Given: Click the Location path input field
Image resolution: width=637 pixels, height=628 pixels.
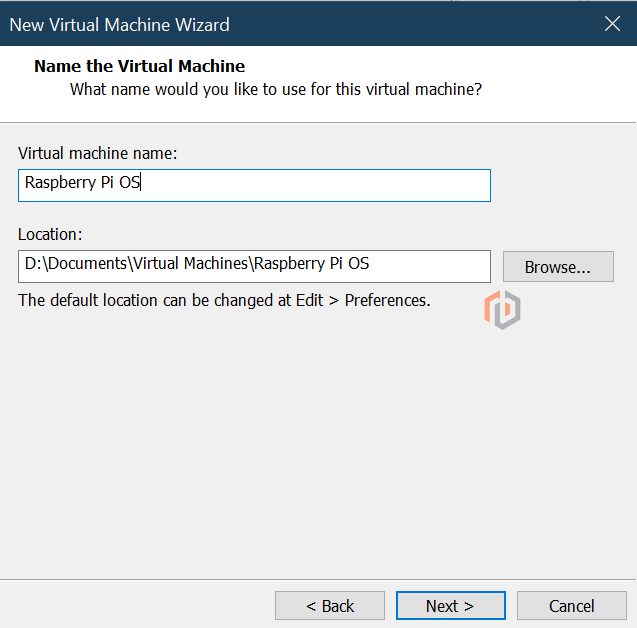Looking at the screenshot, I should coord(254,266).
